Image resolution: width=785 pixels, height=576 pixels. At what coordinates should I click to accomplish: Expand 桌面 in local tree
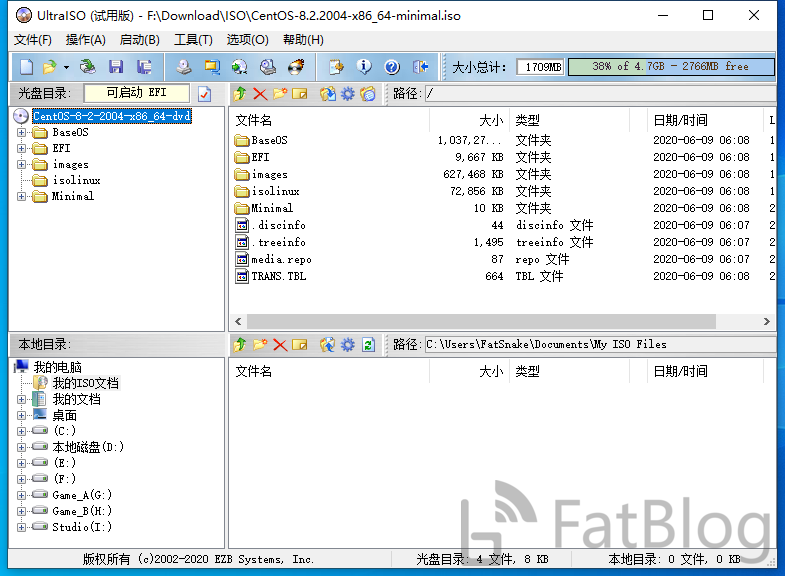coord(21,416)
